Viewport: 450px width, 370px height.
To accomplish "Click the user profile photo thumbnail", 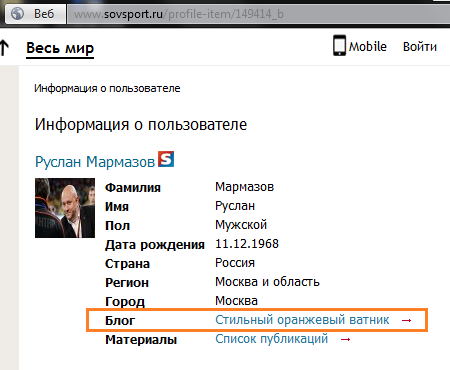I will point(65,208).
